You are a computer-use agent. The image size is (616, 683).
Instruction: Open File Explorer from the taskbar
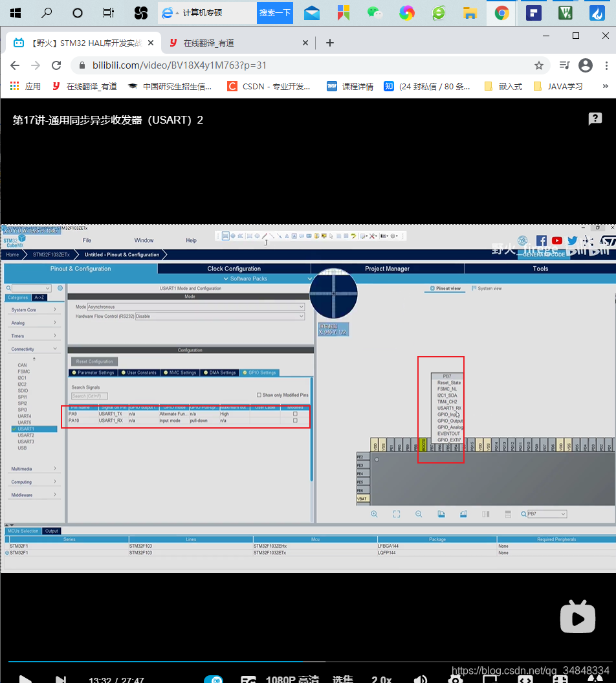tap(470, 13)
